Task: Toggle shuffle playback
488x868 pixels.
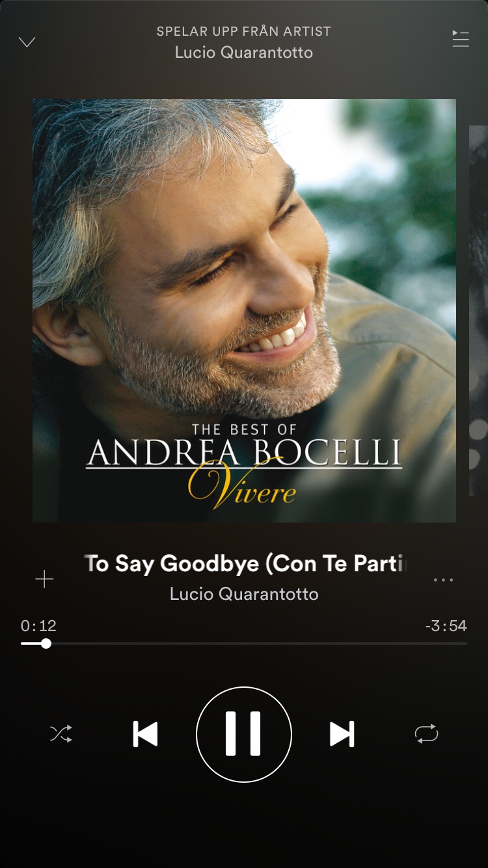Action: pyautogui.click(x=61, y=734)
